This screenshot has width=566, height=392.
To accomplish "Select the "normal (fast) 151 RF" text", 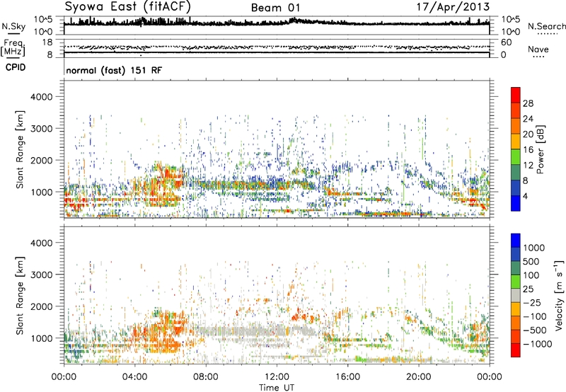I will pos(114,70).
